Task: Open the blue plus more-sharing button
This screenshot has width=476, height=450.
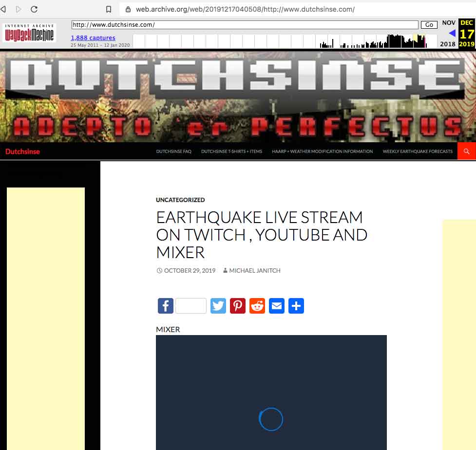Action: [296, 306]
